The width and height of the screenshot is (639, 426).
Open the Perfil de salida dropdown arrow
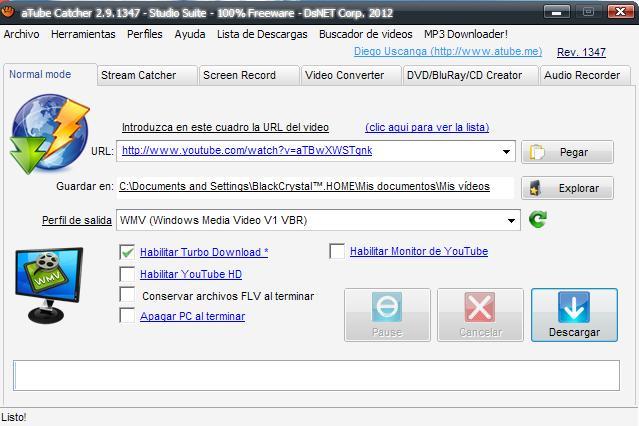pos(511,221)
